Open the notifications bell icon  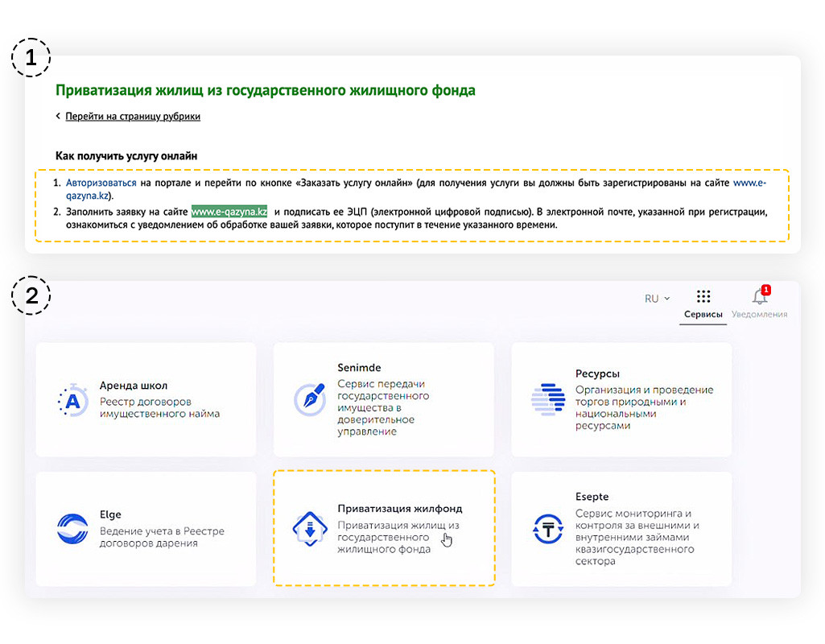coord(759,297)
